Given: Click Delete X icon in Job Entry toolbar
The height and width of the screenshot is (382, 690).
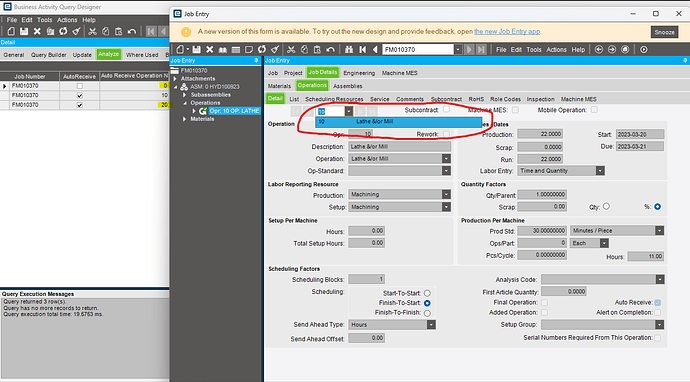Looking at the screenshot, I should 209,50.
